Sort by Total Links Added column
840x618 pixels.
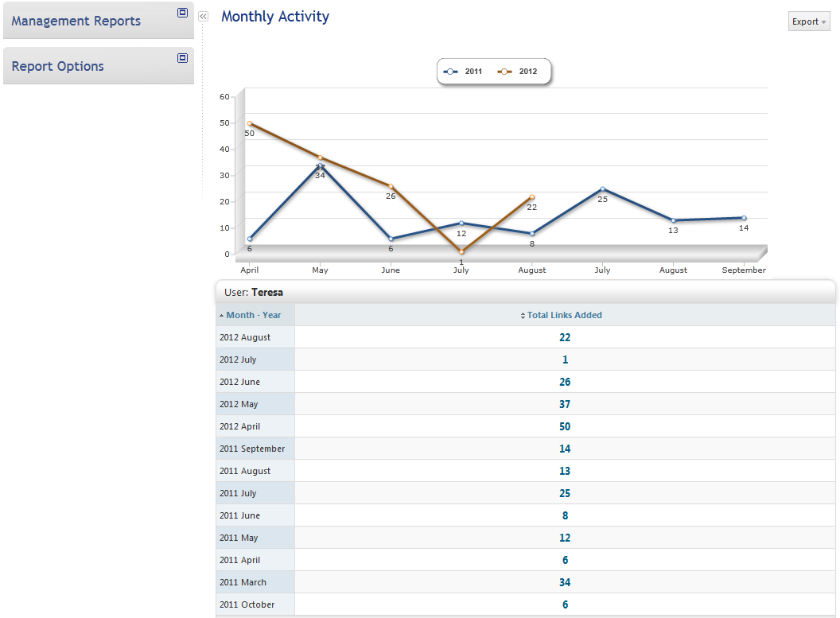(x=564, y=315)
